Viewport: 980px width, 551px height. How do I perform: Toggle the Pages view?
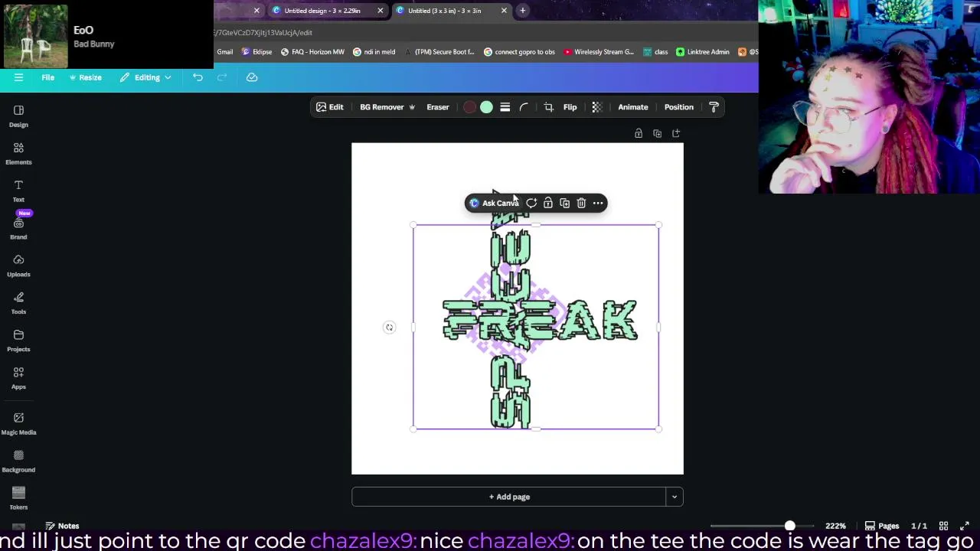click(882, 526)
